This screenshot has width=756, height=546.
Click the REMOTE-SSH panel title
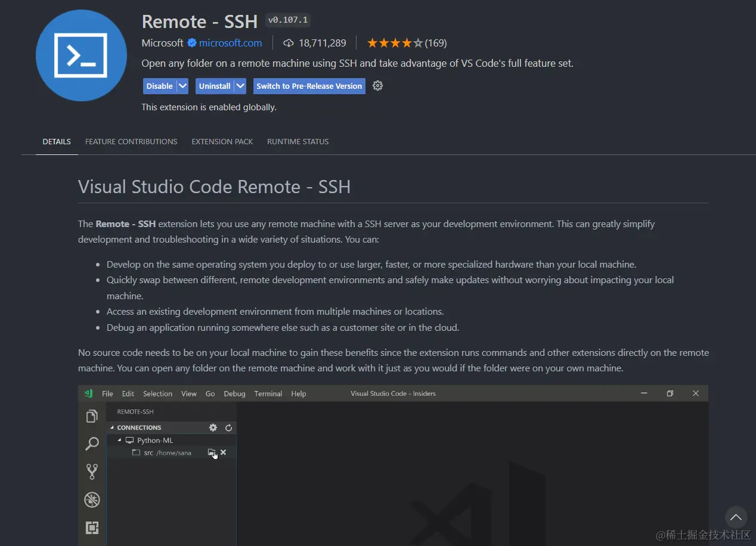tap(135, 412)
